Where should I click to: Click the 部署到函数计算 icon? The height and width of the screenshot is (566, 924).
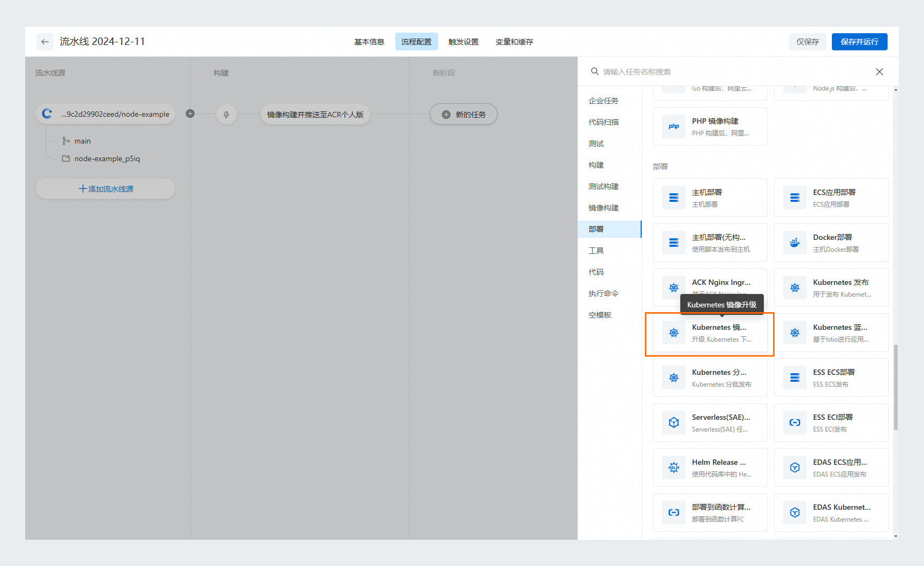pos(674,512)
